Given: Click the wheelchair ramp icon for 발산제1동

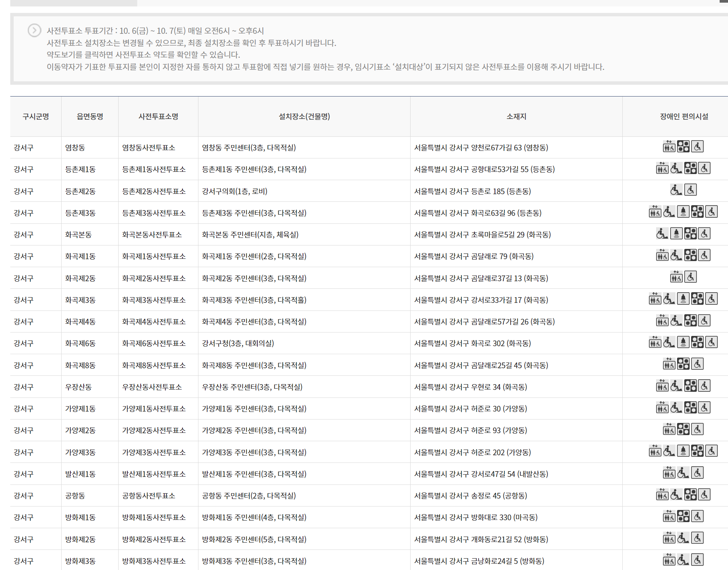Looking at the screenshot, I should [x=683, y=473].
